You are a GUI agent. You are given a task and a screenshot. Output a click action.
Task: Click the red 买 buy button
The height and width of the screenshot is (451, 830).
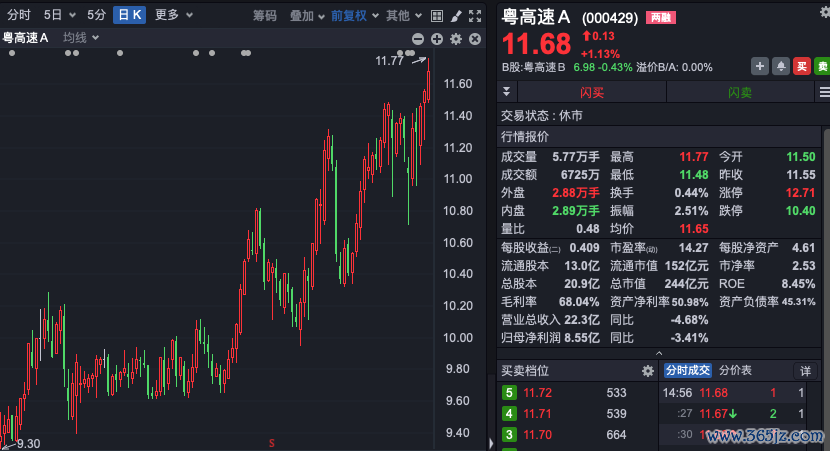pos(802,66)
